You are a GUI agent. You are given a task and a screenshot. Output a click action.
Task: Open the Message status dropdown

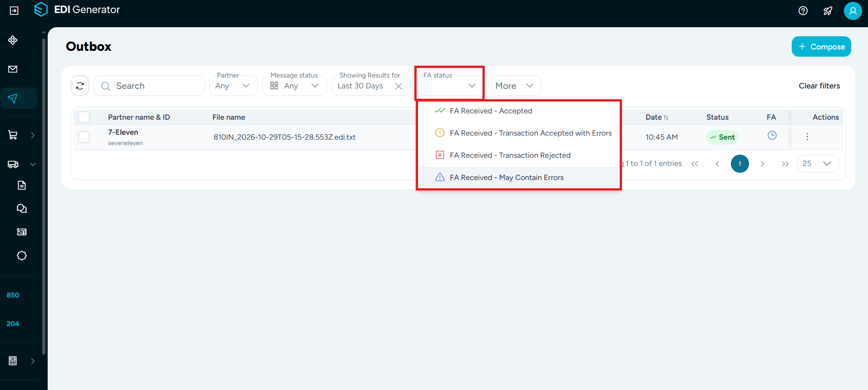click(x=295, y=86)
